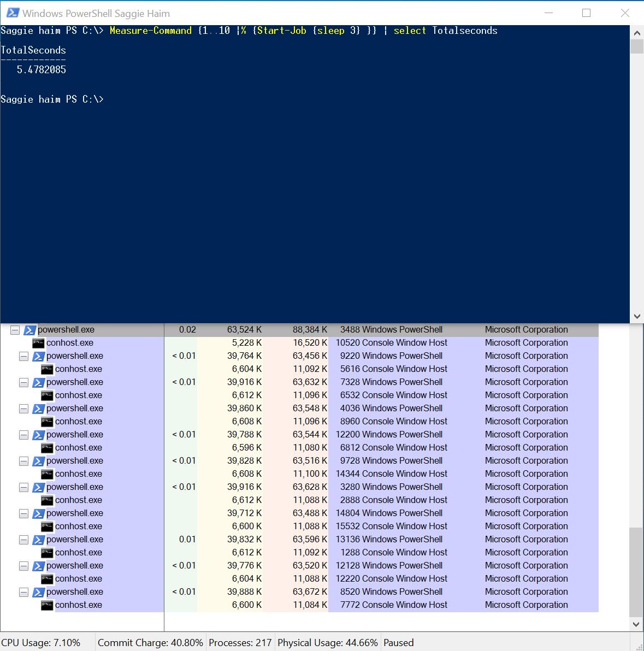Click the 'Physical Usage: 44.66%' status entry

click(328, 643)
